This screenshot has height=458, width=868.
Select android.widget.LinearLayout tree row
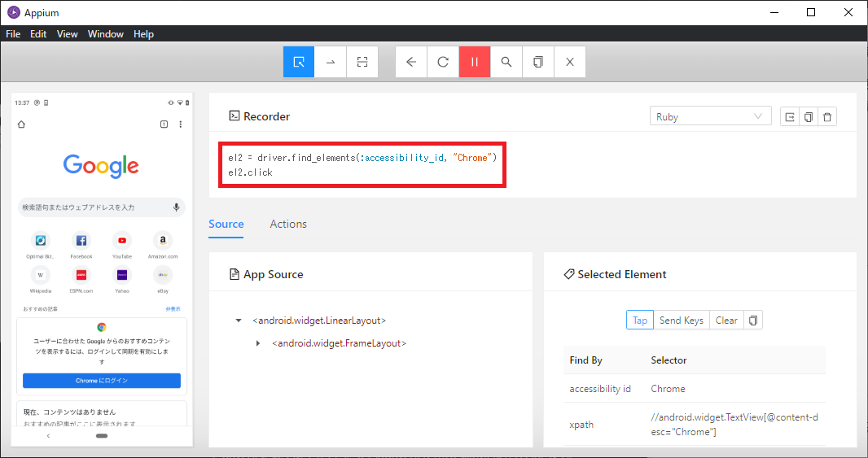click(319, 321)
